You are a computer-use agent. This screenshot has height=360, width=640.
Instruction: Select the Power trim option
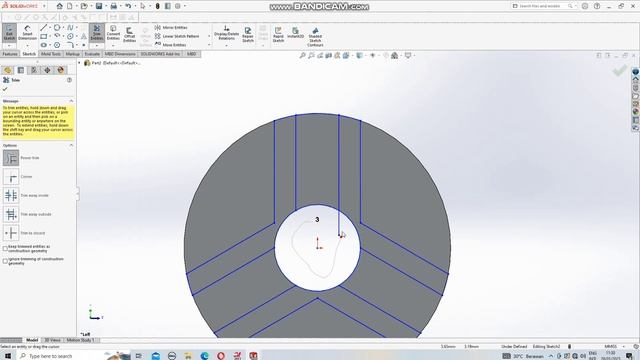(x=11, y=158)
